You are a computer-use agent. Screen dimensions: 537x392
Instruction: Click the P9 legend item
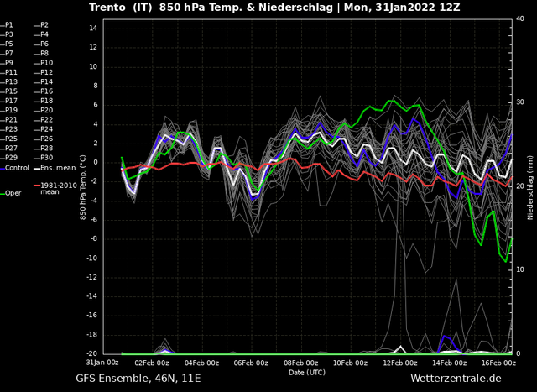coord(7,63)
